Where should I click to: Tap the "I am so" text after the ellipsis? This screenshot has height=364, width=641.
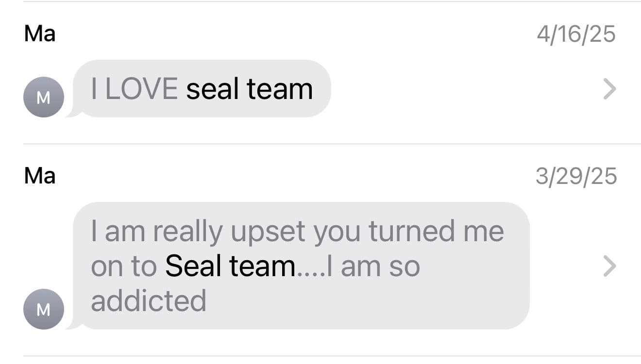click(x=373, y=266)
